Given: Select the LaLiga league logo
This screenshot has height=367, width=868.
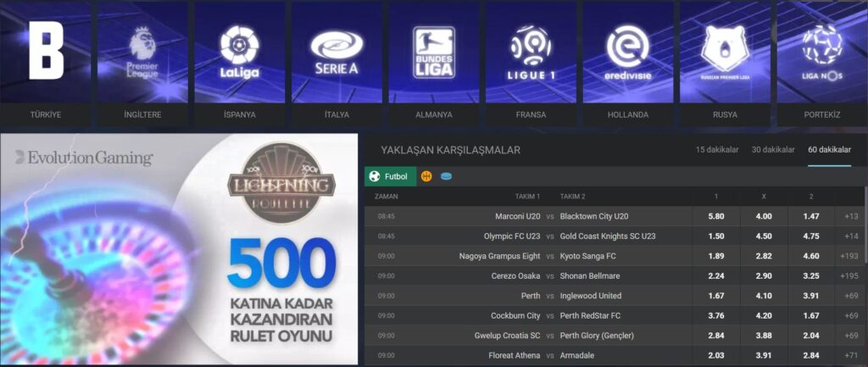Looking at the screenshot, I should (240, 52).
